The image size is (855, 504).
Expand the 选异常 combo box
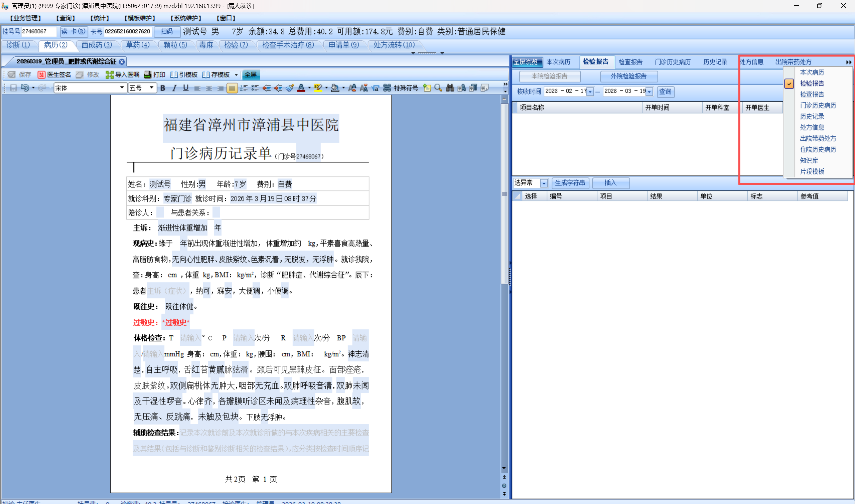[x=544, y=183]
